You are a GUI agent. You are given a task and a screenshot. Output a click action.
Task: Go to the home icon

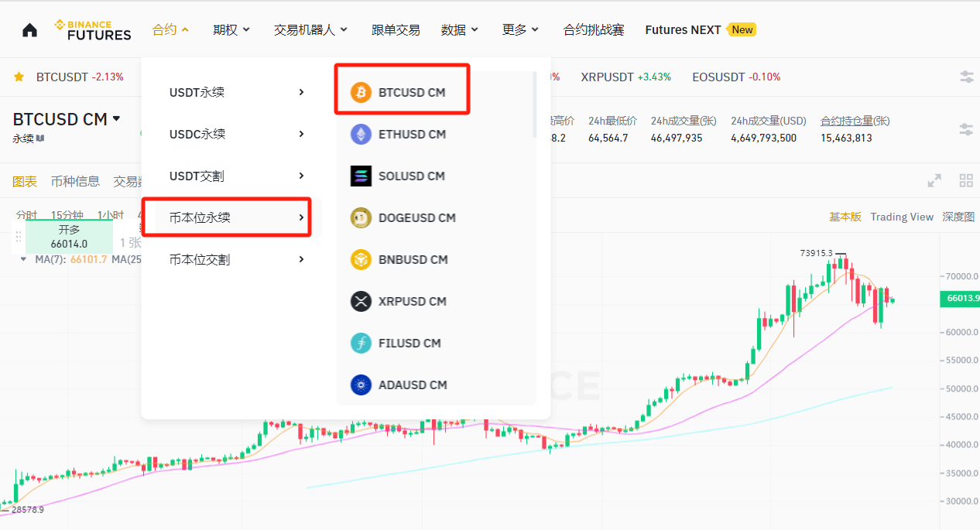(x=29, y=30)
